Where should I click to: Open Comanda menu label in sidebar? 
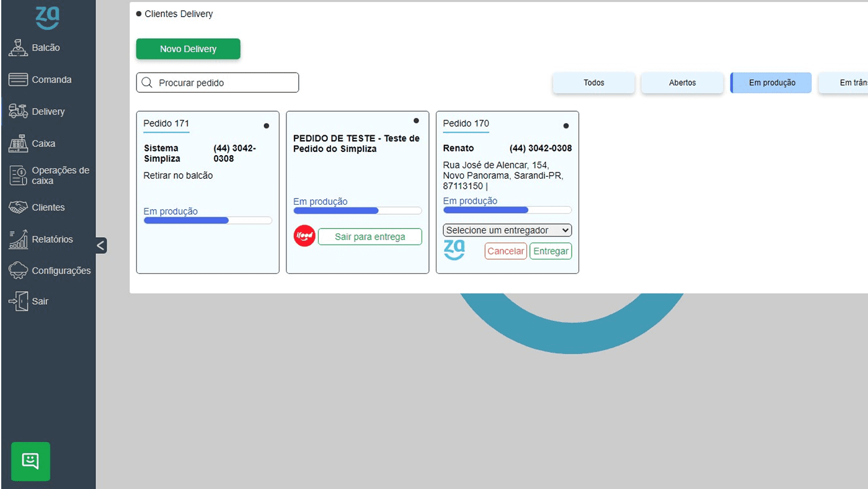pyautogui.click(x=51, y=79)
